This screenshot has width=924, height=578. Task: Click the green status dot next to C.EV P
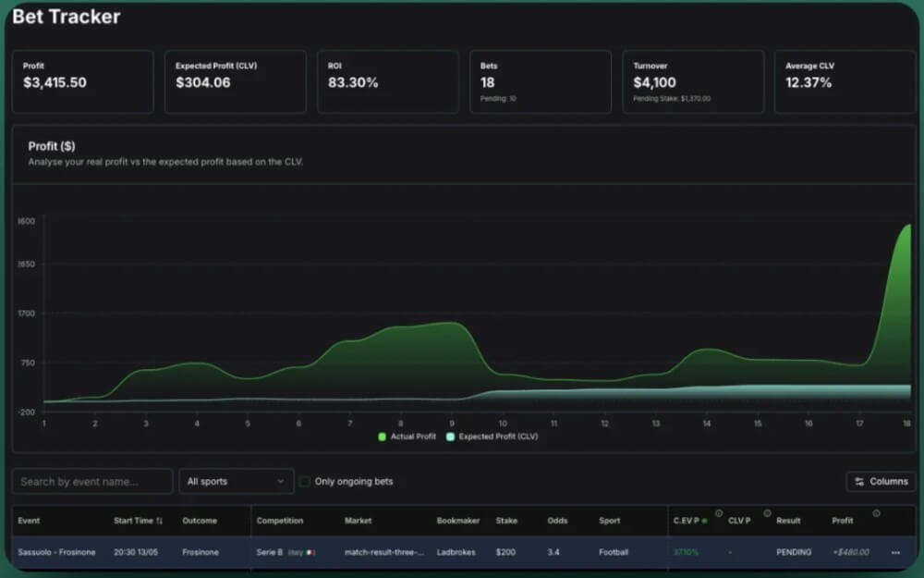pyautogui.click(x=705, y=521)
